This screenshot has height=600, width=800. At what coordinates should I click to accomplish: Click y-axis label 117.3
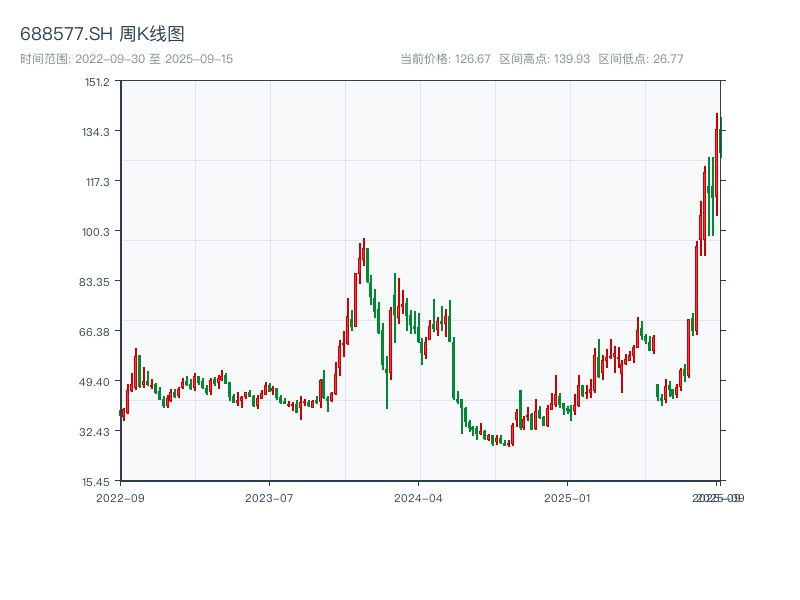tap(97, 182)
